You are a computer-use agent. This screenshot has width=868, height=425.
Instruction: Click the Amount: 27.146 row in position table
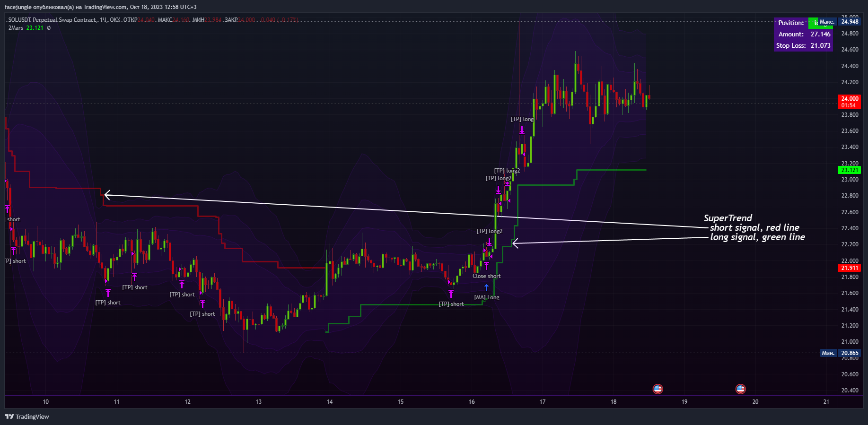pyautogui.click(x=804, y=34)
